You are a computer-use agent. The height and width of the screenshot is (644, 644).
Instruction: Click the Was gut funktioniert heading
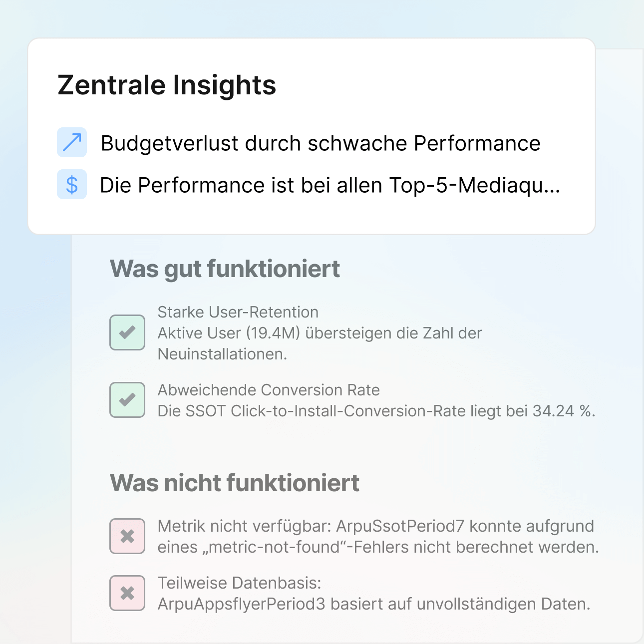(x=225, y=269)
